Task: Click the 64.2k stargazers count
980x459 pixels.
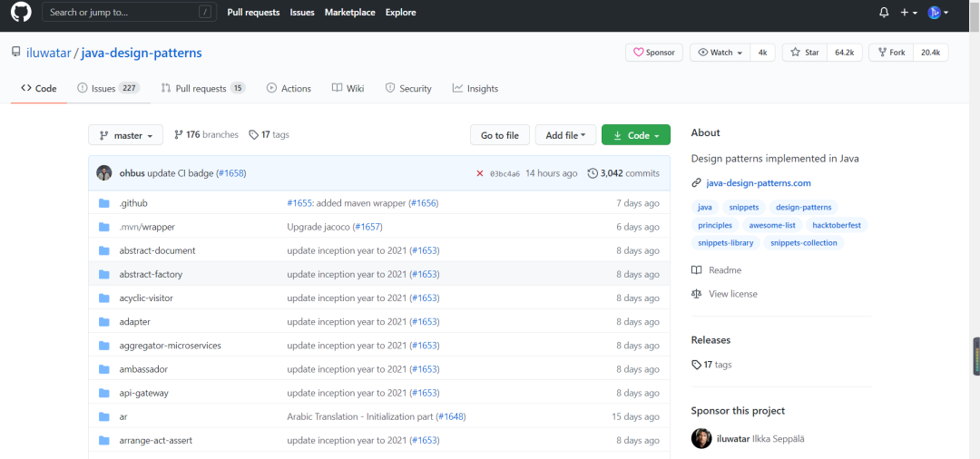Action: 845,53
